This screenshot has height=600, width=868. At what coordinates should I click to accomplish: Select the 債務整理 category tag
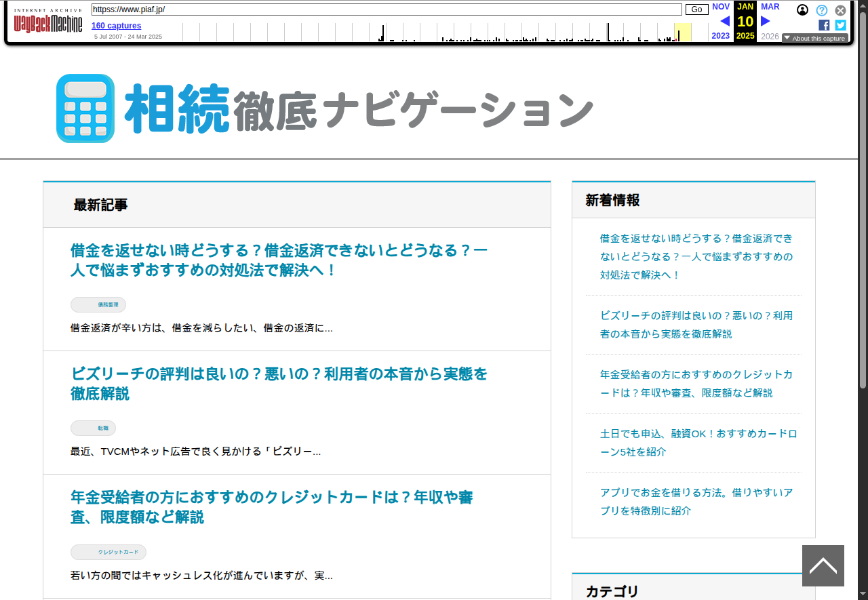[98, 305]
